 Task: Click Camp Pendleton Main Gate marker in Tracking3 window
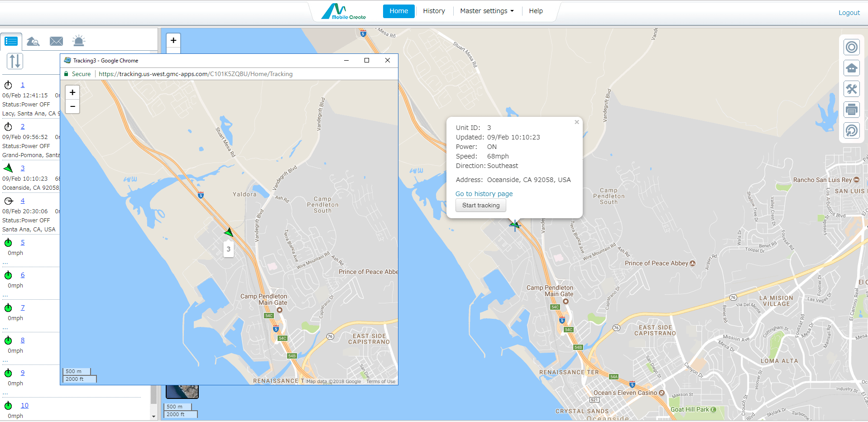tap(279, 310)
